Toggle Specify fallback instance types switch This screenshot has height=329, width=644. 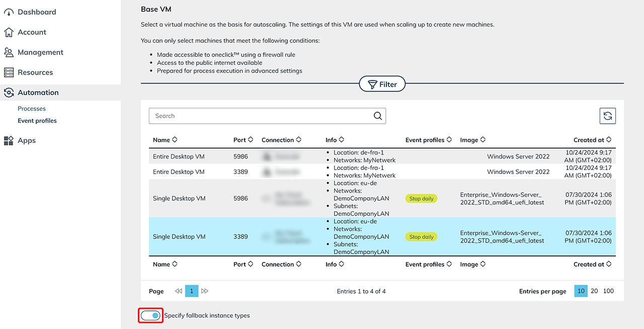[151, 315]
